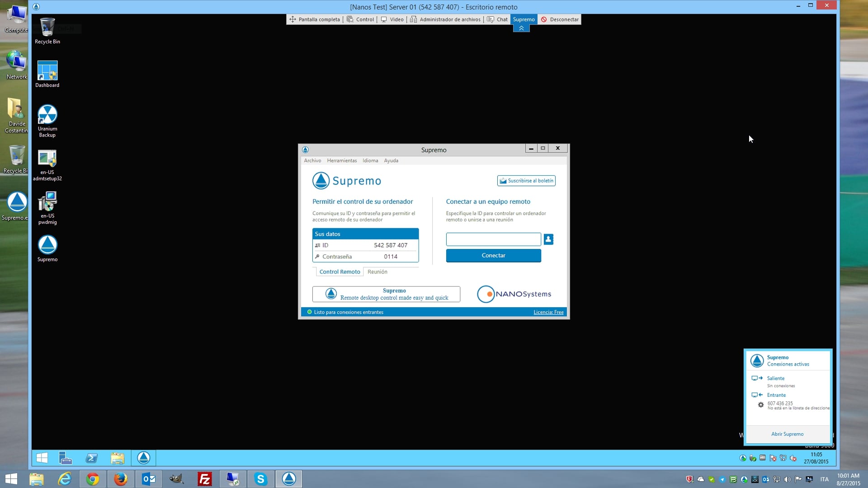868x488 pixels.
Task: Open the Dashboard desktop icon
Action: (47, 75)
